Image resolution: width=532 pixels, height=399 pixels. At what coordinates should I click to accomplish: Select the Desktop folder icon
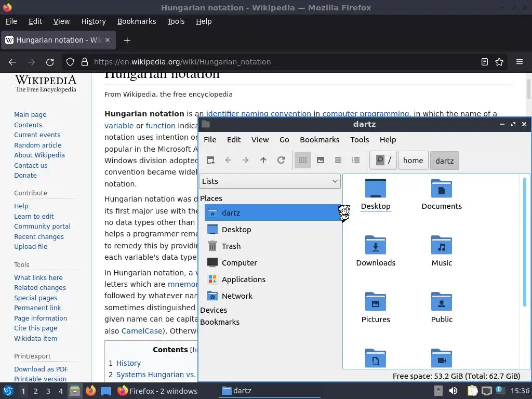click(376, 194)
